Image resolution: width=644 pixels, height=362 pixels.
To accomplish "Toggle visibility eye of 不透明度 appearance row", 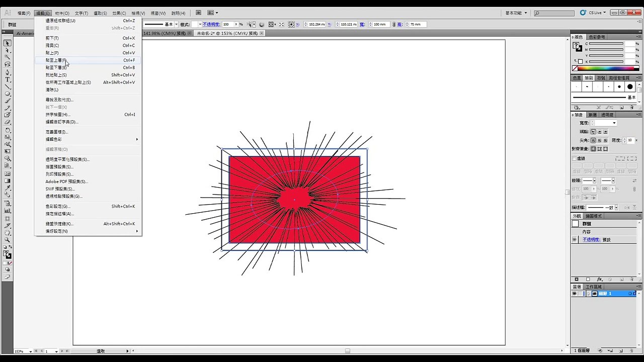I will [x=575, y=240].
